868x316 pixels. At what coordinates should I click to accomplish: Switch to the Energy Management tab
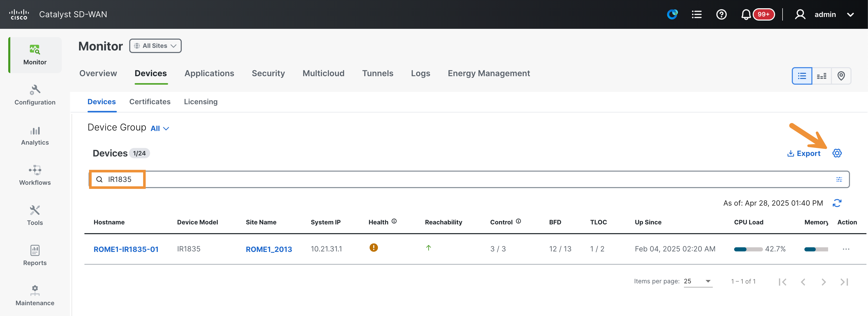coord(489,73)
